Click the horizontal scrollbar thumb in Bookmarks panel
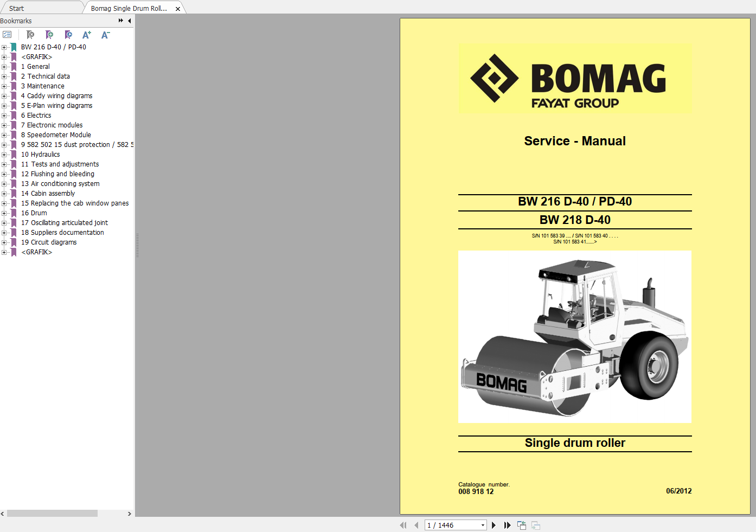Viewport: 756px width, 532px height. [x=52, y=514]
